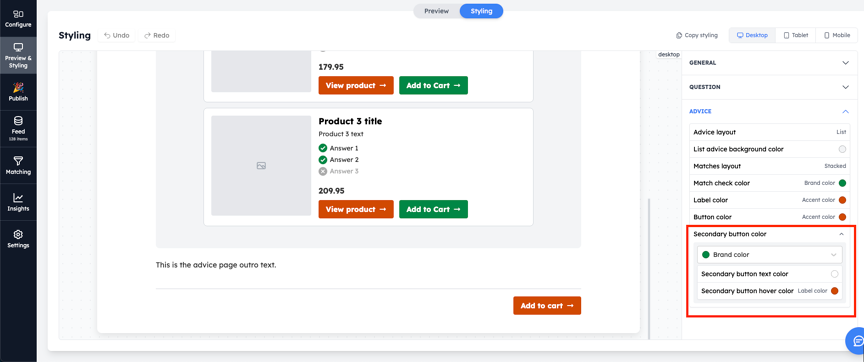Click Add to Cart under price 179.95
The image size is (864, 362).
[x=433, y=85]
